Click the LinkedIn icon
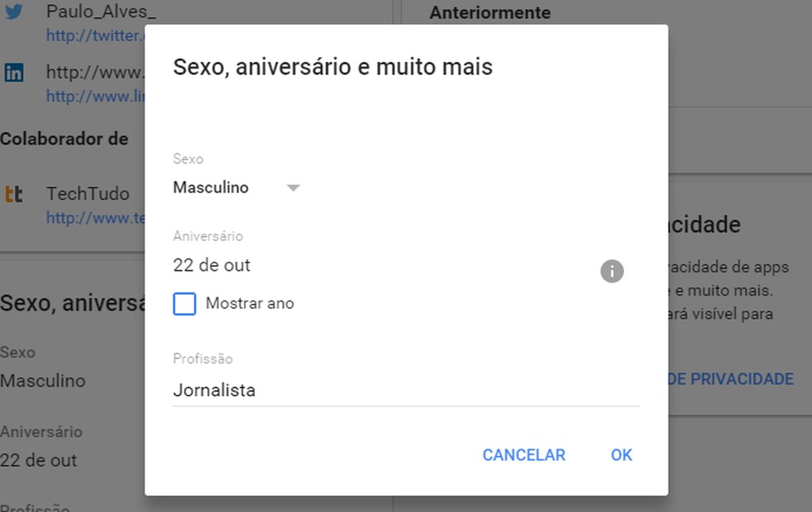 pyautogui.click(x=13, y=73)
